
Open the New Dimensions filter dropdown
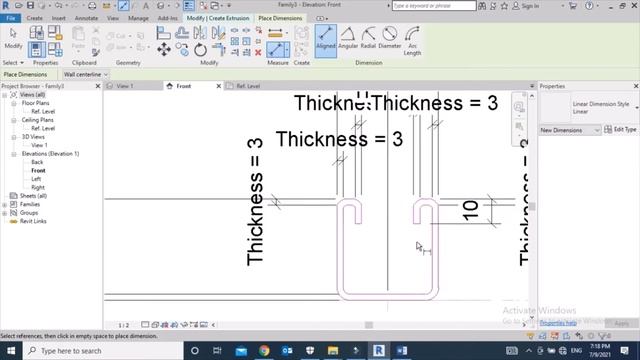[570, 130]
